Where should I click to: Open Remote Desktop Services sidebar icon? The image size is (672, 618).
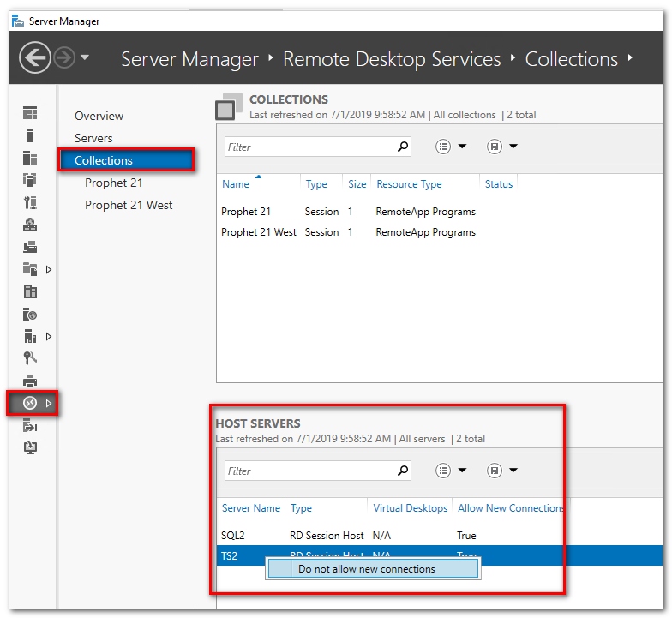[x=30, y=403]
